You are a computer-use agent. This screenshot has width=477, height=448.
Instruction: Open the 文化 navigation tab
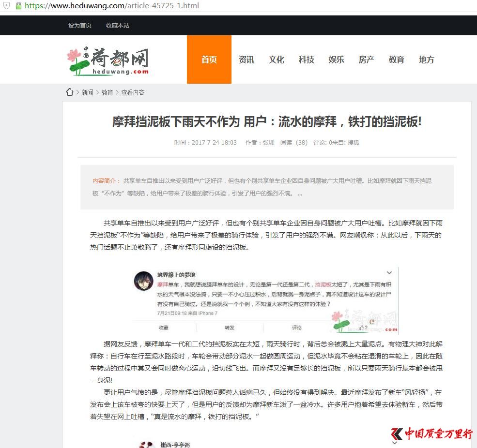(276, 60)
